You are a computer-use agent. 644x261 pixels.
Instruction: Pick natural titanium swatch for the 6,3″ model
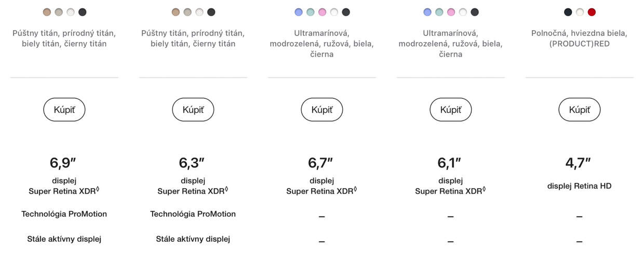(187, 12)
